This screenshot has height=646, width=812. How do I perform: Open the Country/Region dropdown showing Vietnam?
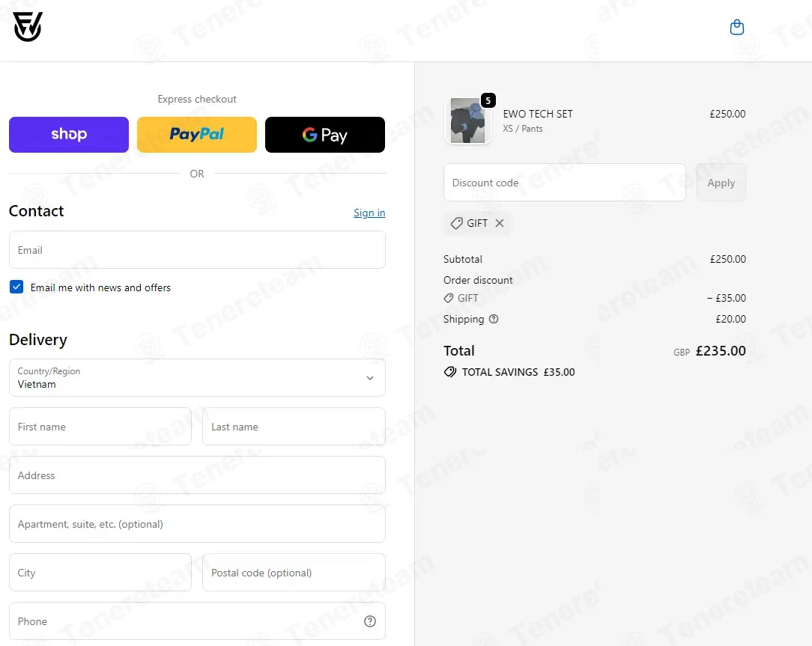[197, 378]
